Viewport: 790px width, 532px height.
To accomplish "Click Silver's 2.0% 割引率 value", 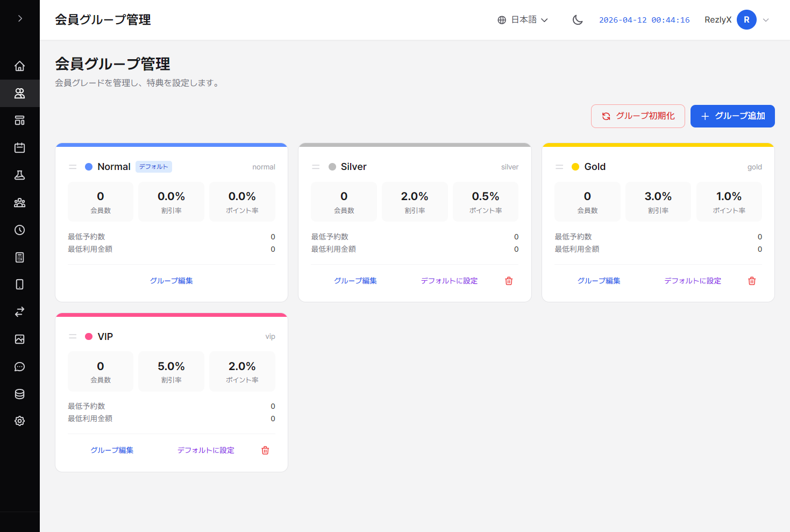I will click(415, 196).
